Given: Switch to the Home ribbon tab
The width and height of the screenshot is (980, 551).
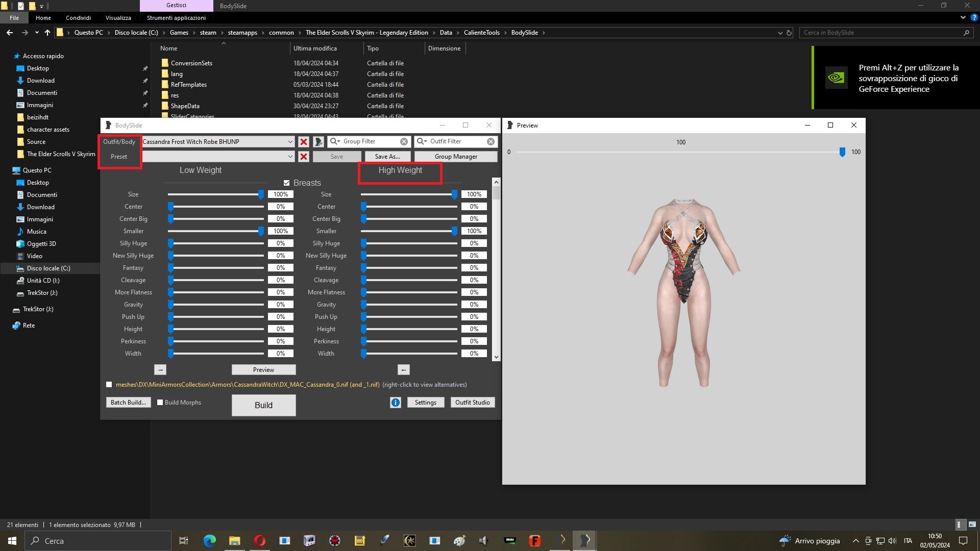Looking at the screenshot, I should click(x=43, y=18).
